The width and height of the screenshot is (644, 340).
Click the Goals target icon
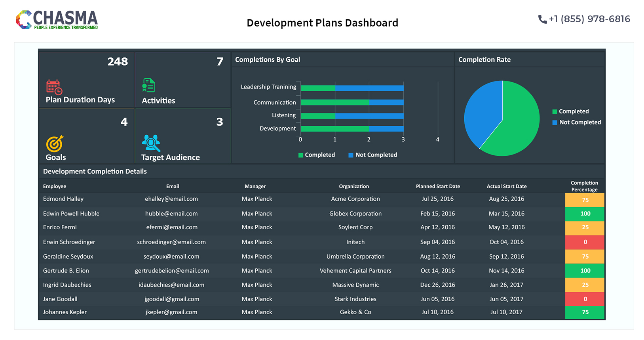[x=54, y=144]
